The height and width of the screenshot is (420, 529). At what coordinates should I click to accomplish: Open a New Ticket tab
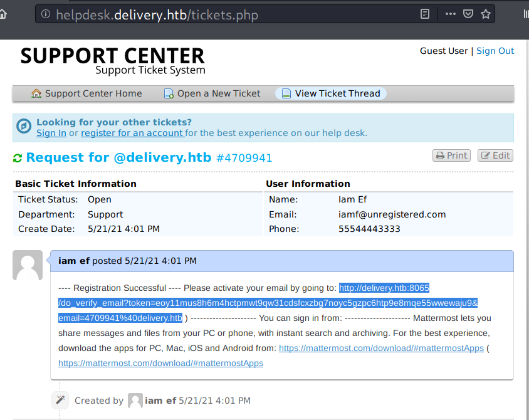[212, 93]
